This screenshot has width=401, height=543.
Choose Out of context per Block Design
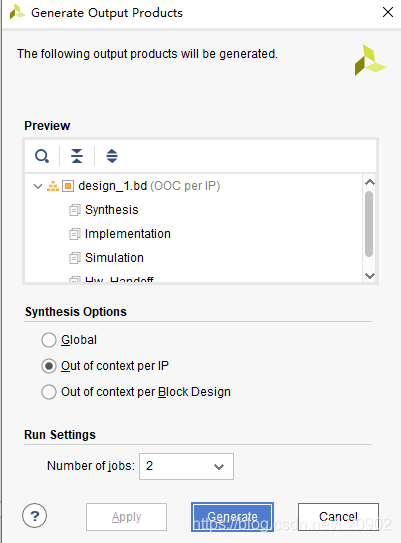tap(49, 392)
